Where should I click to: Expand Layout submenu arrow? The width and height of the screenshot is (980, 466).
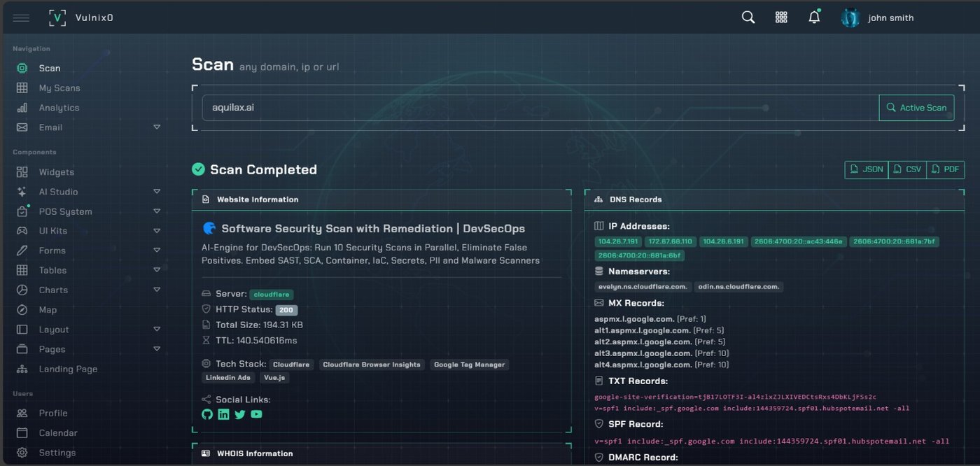[x=157, y=329]
